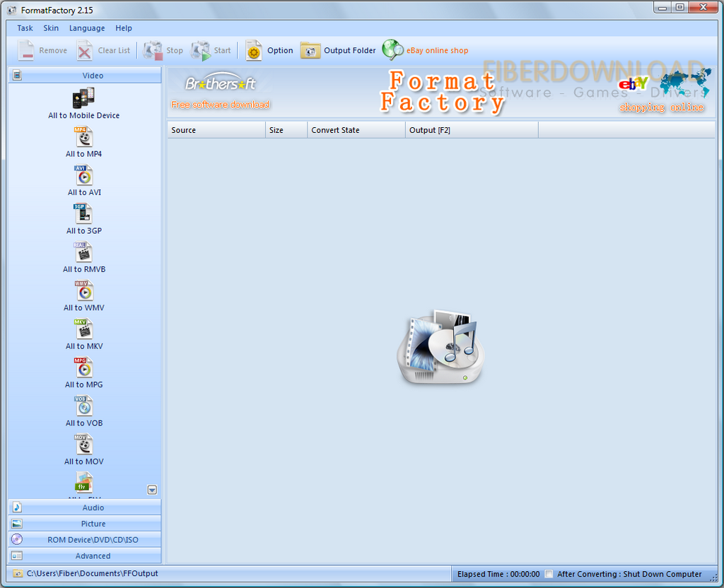The height and width of the screenshot is (588, 724).
Task: Minimize the FormatFactory window
Action: (x=662, y=7)
